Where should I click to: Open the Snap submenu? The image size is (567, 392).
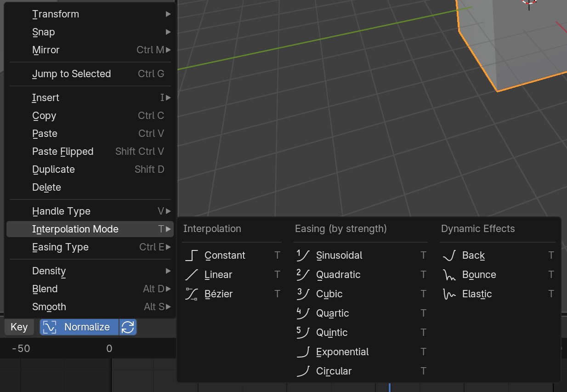pos(90,32)
